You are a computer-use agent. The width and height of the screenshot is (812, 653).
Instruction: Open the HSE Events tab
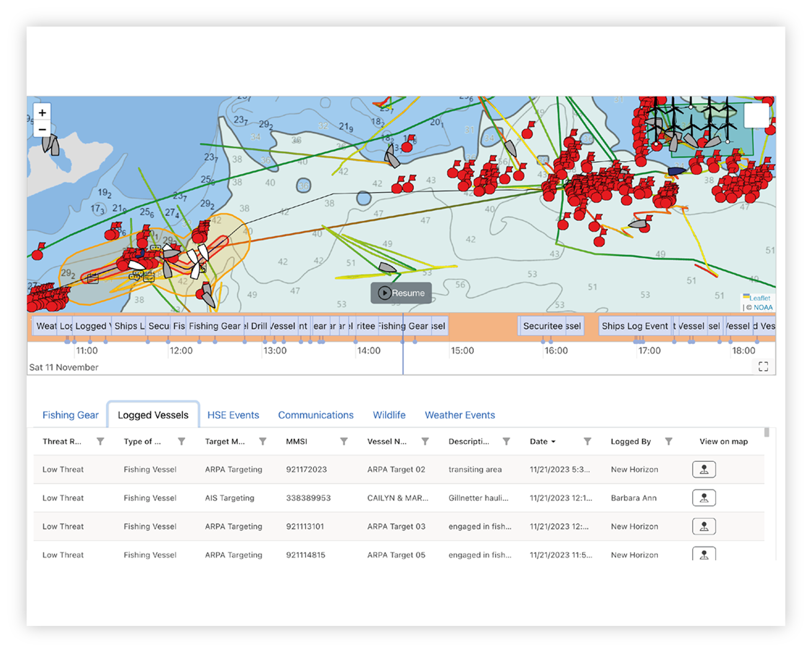tap(233, 415)
